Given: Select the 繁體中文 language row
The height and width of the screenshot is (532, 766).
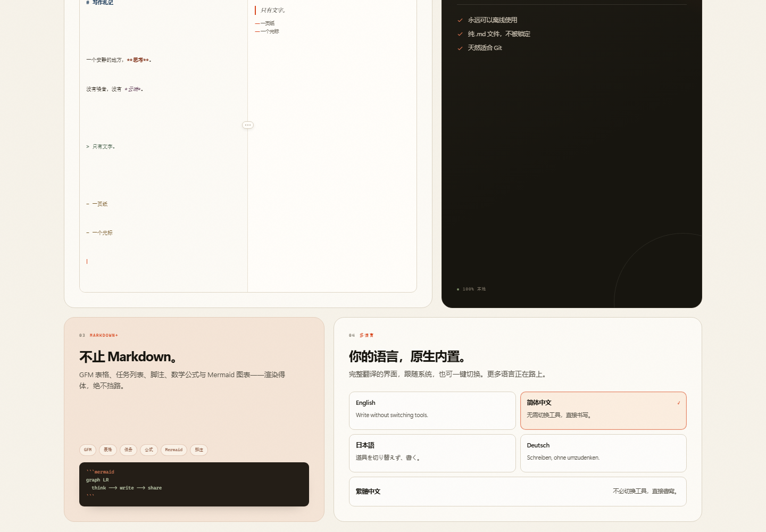Looking at the screenshot, I should (518, 492).
